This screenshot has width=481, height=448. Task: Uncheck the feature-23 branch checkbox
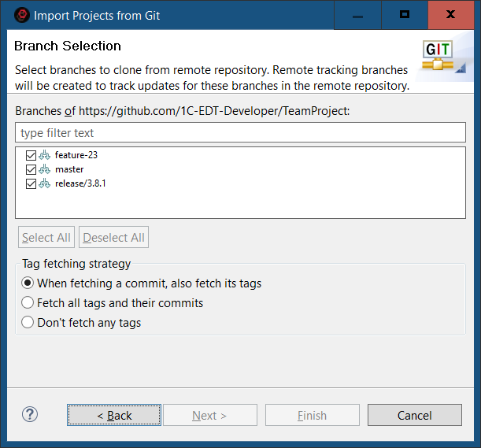(31, 155)
